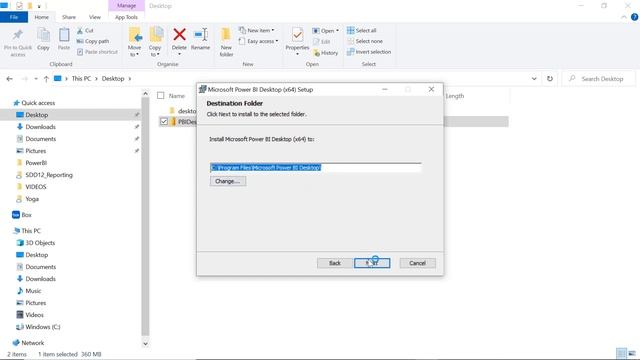
Task: Open Explorer Help question mark icon
Action: (634, 17)
